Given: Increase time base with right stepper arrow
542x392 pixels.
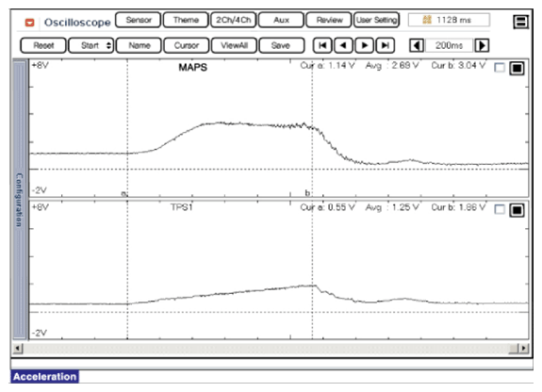Looking at the screenshot, I should [482, 45].
